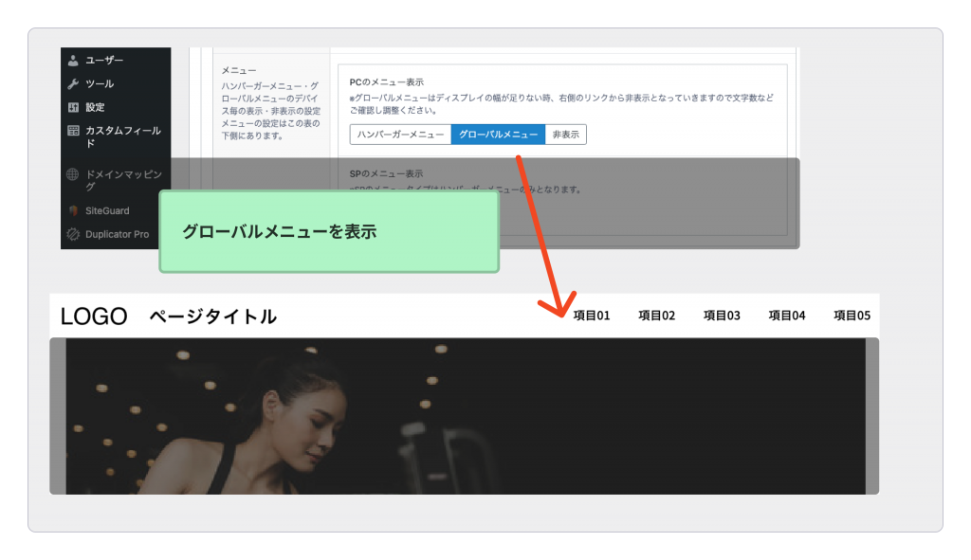Click the ユーザー person icon in sidebar
The width and height of the screenshot is (971, 560).
tap(73, 61)
